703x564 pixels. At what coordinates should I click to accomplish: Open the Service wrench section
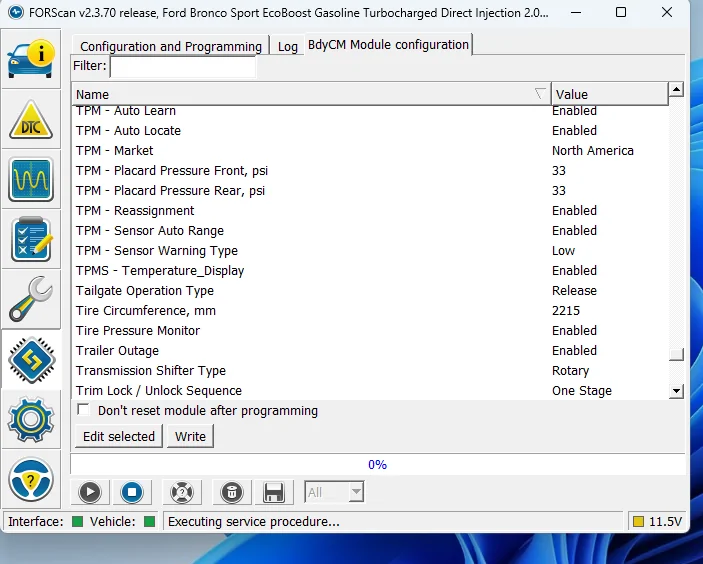(x=31, y=300)
